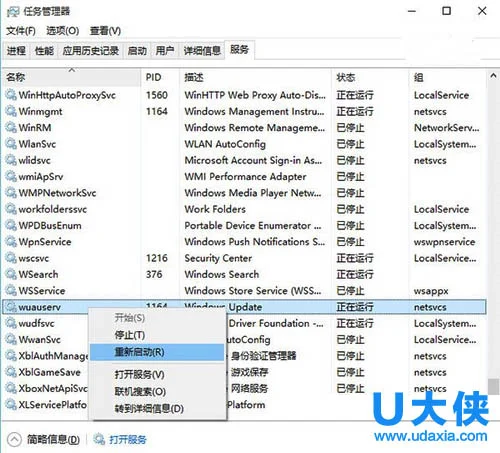Screen dimensions: 500x453
Task: Switch to the 应用历史记录 tab
Action: [91, 51]
